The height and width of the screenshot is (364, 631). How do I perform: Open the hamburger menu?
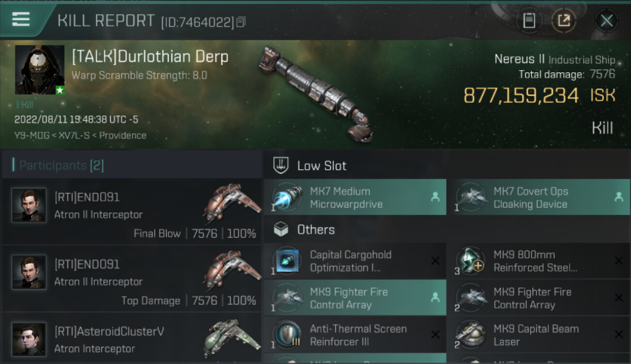point(21,19)
